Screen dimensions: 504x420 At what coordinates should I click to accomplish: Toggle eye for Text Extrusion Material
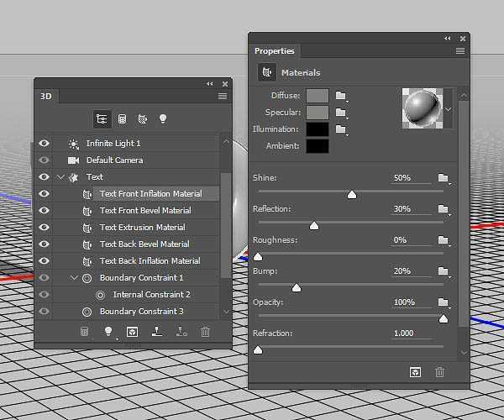point(44,227)
